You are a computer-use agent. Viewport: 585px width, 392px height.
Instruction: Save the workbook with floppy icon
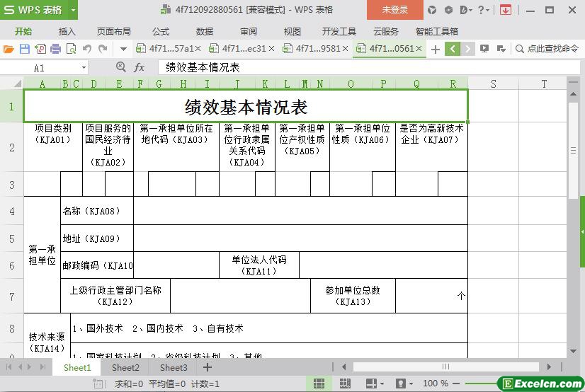(25, 49)
